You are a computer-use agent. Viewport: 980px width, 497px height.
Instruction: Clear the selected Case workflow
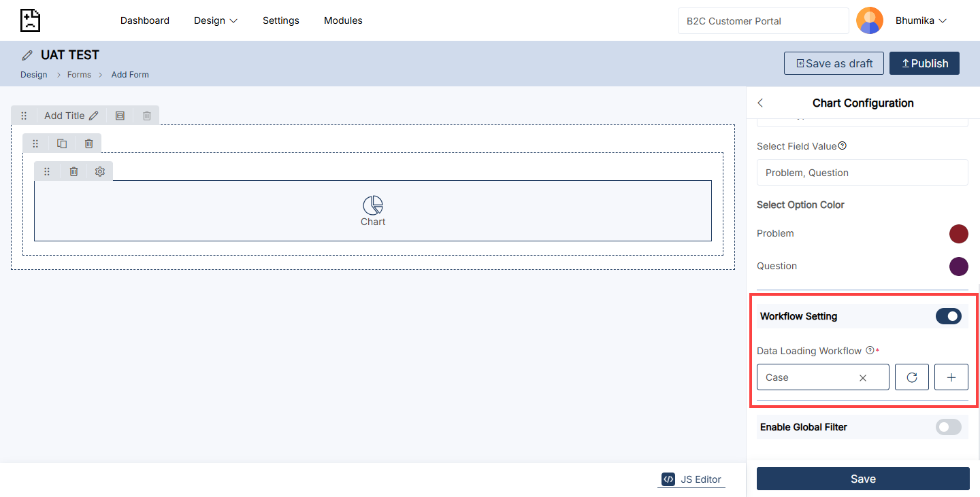point(863,378)
